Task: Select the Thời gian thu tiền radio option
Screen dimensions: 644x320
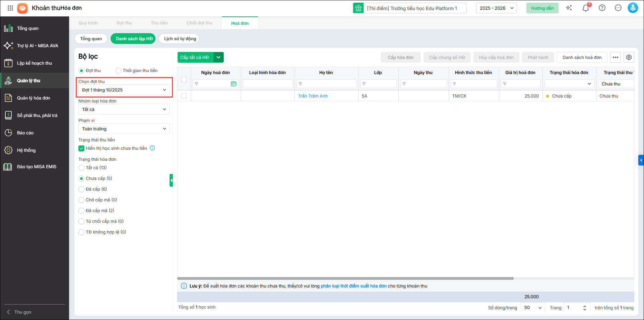Action: pos(118,71)
